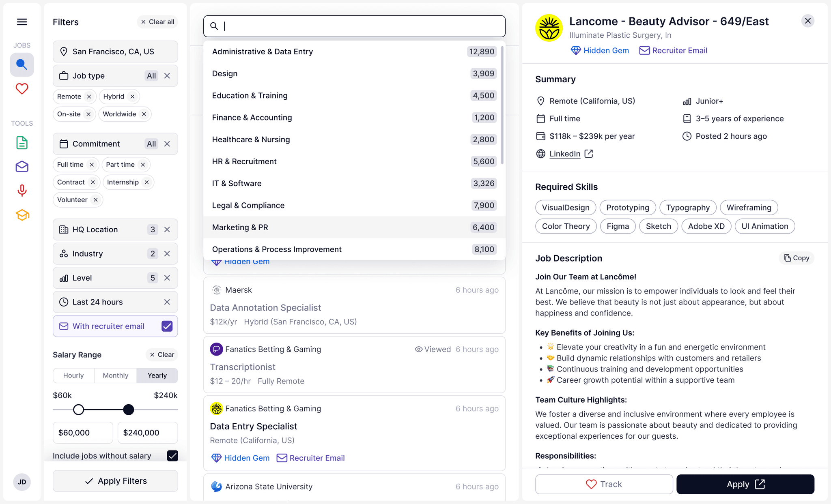Open the LinkedIn link for Lancome job
The image size is (831, 504).
tap(565, 154)
